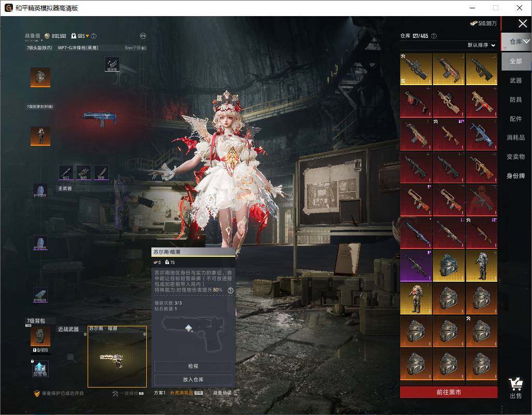Open the scope attachment slot above the MP7
This screenshot has width=532, height=415.
[112, 64]
